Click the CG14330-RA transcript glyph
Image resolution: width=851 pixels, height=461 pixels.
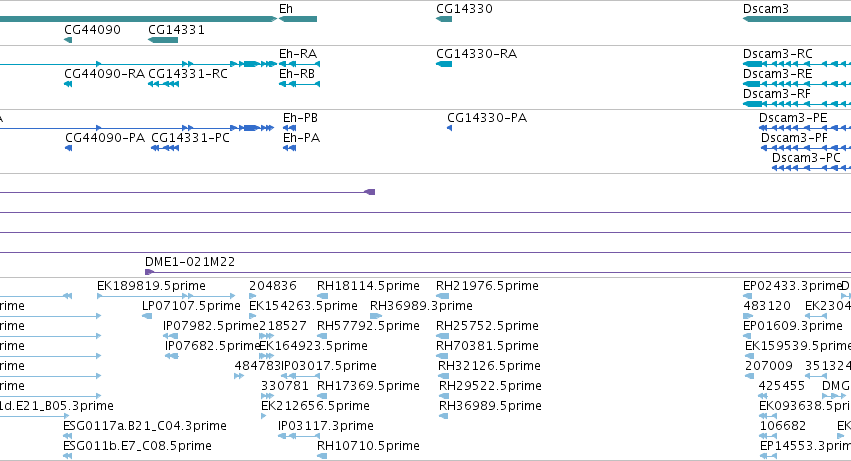[444, 64]
